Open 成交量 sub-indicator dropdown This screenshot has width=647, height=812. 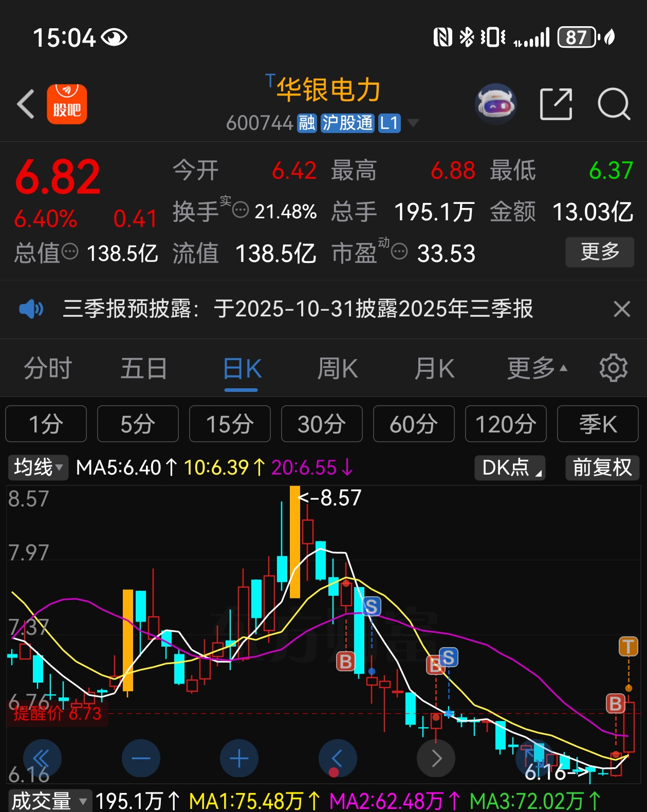coord(50,801)
